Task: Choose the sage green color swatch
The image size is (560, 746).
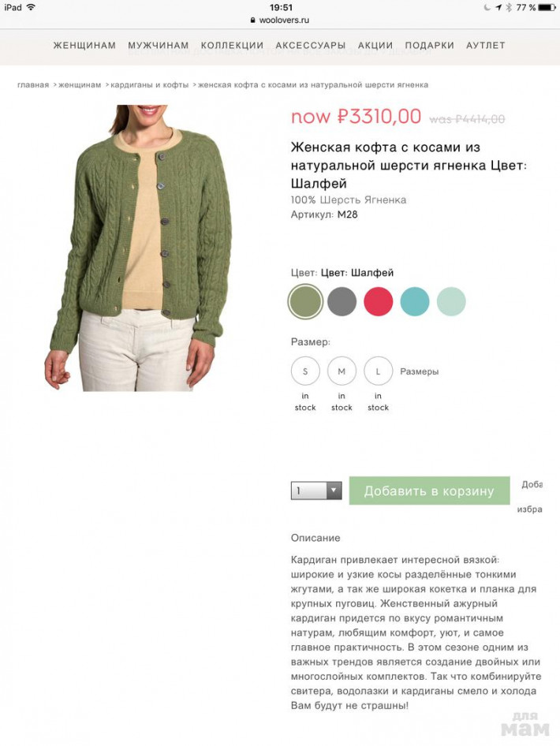Action: (x=305, y=302)
